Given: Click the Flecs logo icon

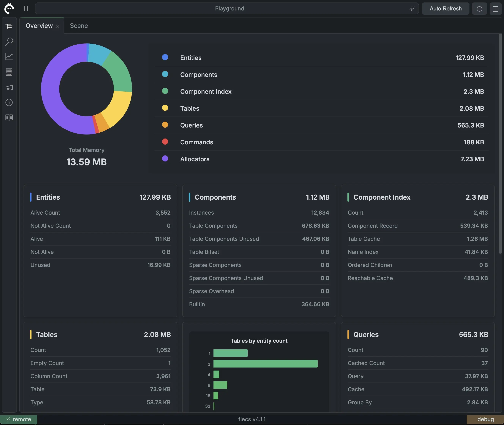Looking at the screenshot, I should coord(9,9).
